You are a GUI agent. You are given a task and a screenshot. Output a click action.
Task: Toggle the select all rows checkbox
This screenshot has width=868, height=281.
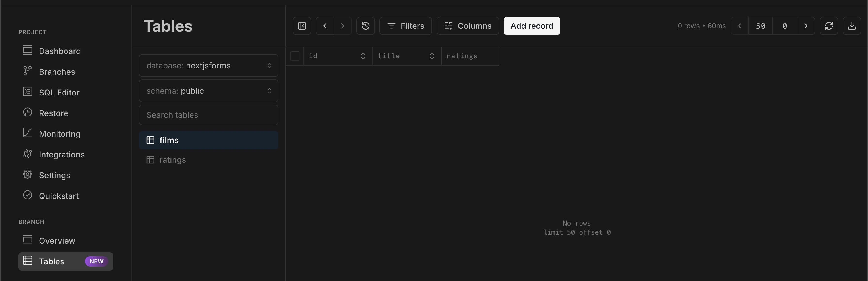click(295, 56)
